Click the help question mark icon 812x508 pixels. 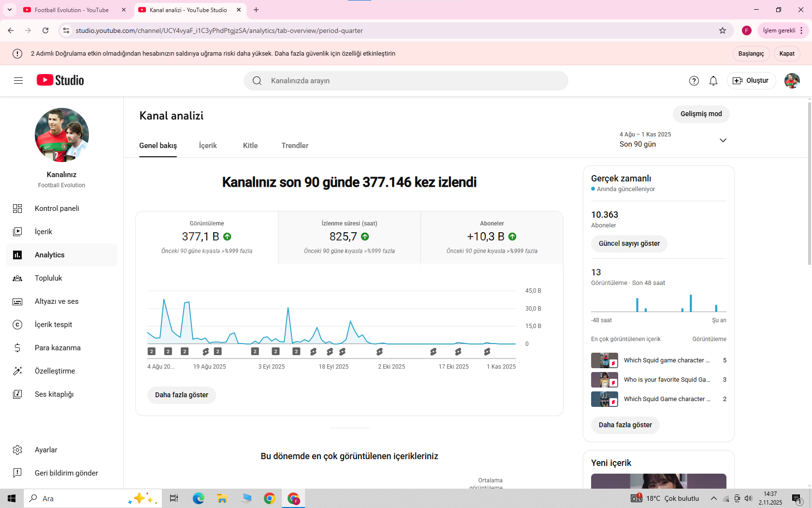(694, 81)
